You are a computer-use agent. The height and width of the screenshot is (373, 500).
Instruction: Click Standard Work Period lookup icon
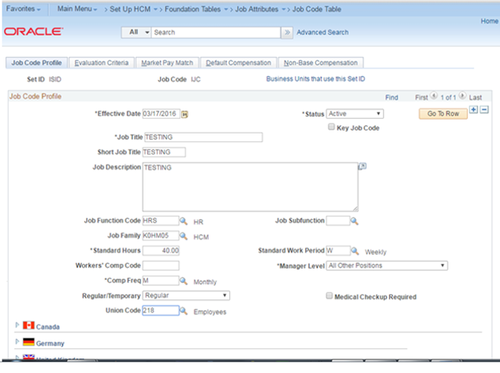tap(355, 251)
